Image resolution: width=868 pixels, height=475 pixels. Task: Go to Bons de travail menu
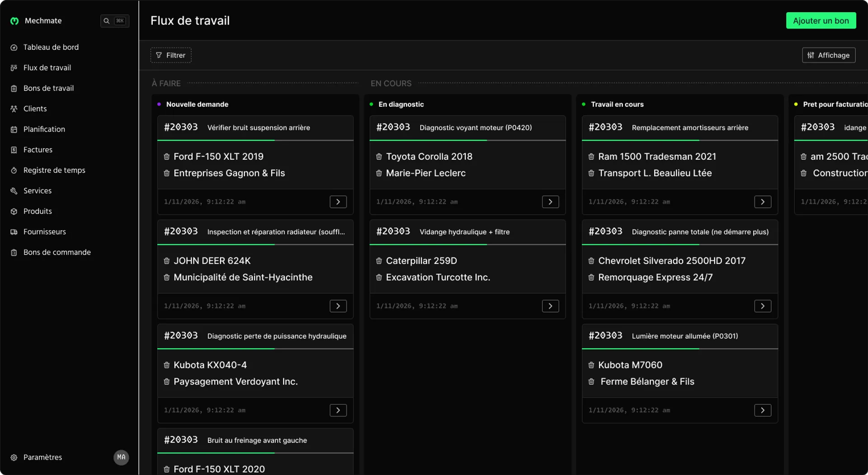coord(48,88)
